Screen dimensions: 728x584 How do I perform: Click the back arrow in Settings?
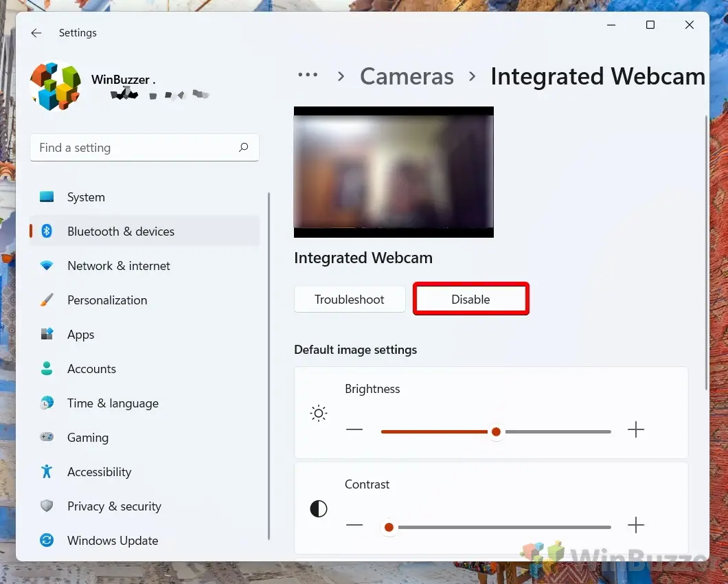click(36, 33)
